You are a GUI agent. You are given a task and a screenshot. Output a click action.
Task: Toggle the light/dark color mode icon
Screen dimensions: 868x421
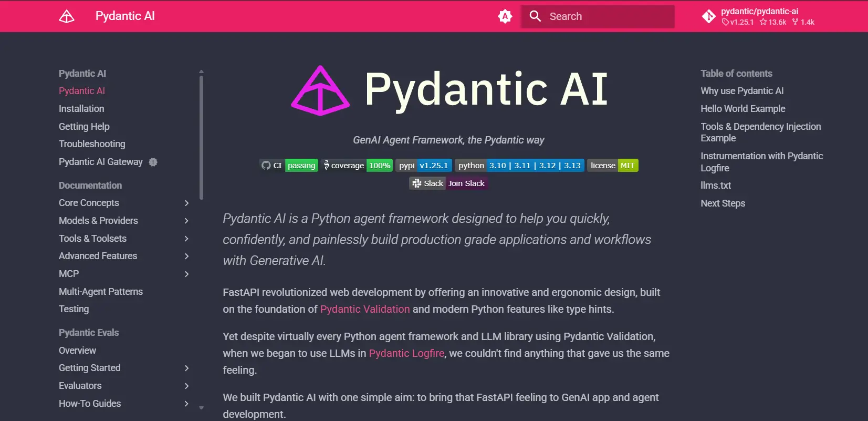505,16
